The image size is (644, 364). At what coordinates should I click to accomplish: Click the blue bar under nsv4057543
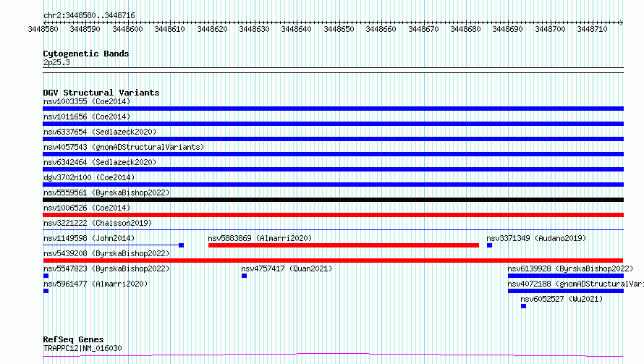click(333, 154)
